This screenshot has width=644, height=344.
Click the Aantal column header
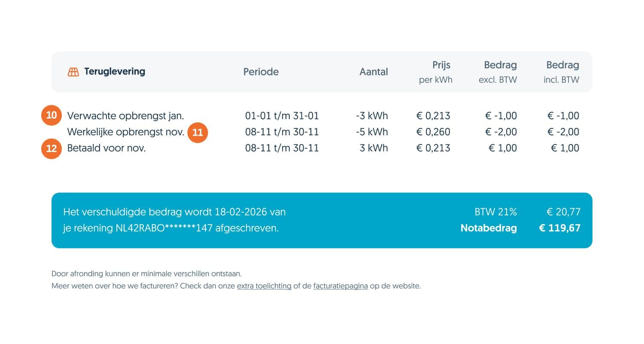tap(374, 72)
